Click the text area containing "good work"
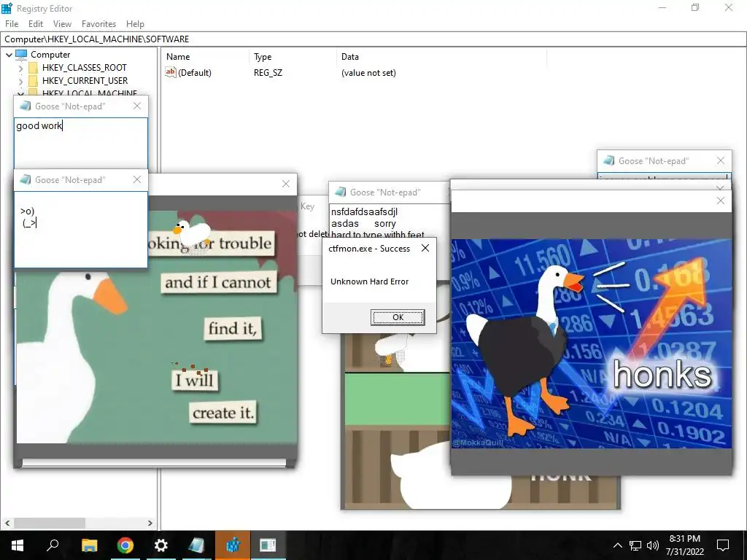This screenshot has height=560, width=747. 80,144
